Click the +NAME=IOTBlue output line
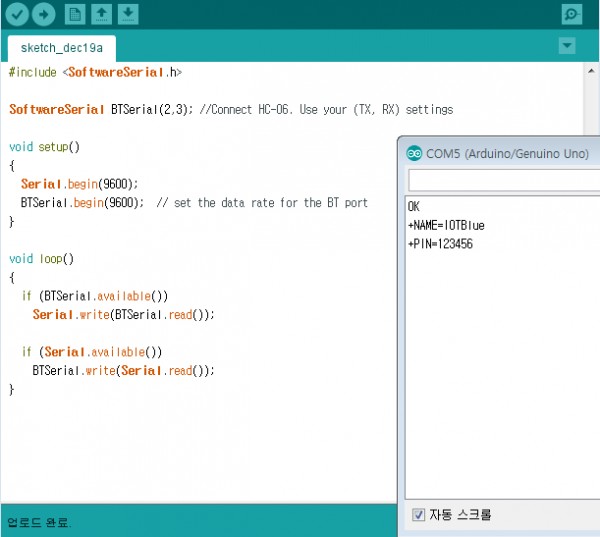The height and width of the screenshot is (537, 600). click(446, 225)
